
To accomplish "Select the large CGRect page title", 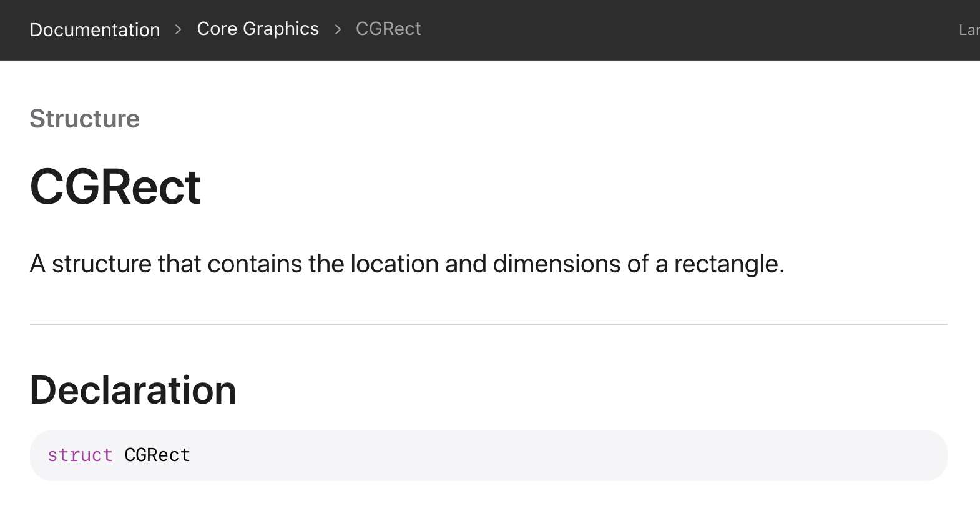I will coord(115,187).
